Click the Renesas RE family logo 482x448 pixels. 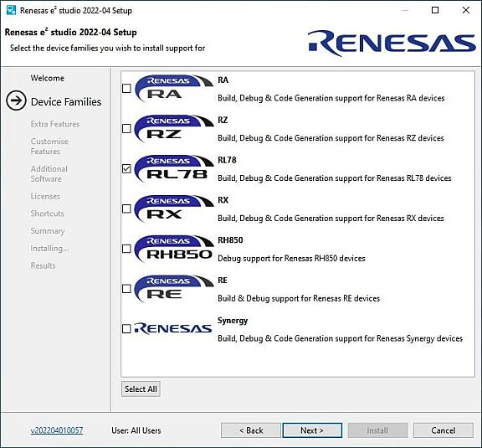[x=174, y=289]
